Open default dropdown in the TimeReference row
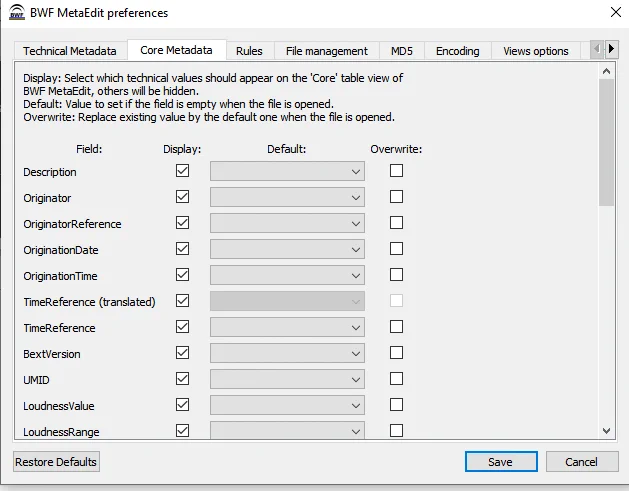This screenshot has height=491, width=629. [x=287, y=328]
